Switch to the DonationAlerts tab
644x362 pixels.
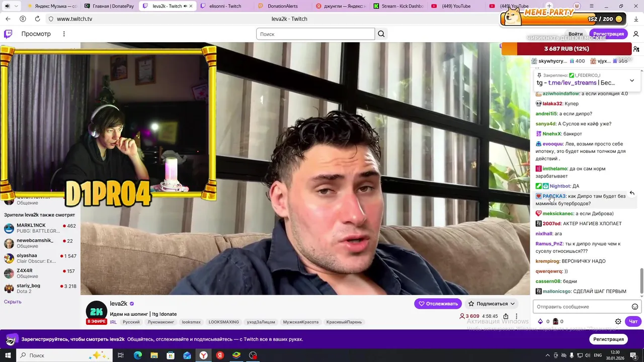(x=283, y=6)
